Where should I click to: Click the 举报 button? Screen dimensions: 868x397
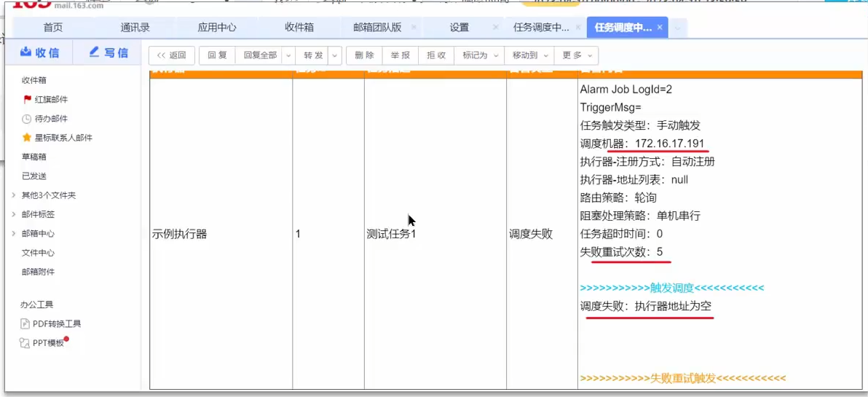point(401,55)
